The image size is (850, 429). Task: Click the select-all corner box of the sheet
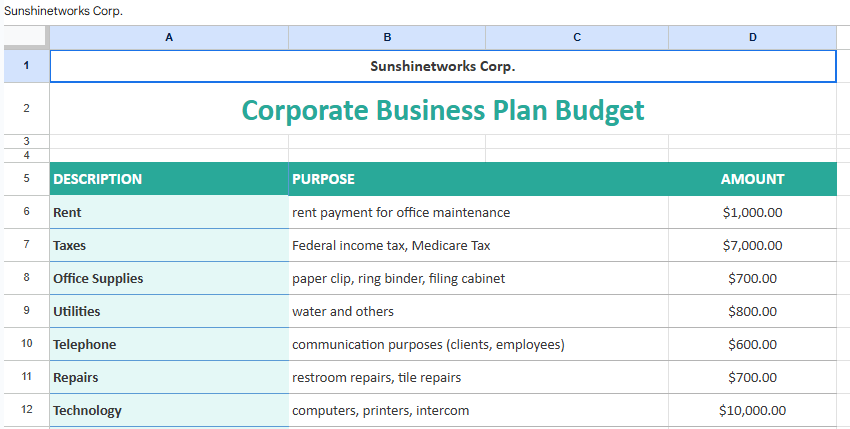coord(24,37)
